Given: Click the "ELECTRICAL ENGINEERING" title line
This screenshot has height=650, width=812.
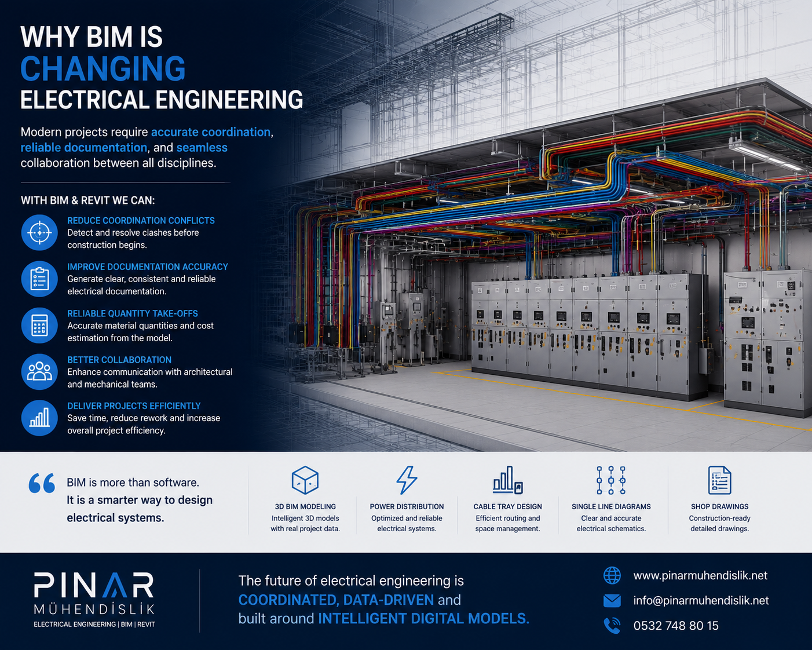Looking at the screenshot, I should (162, 100).
